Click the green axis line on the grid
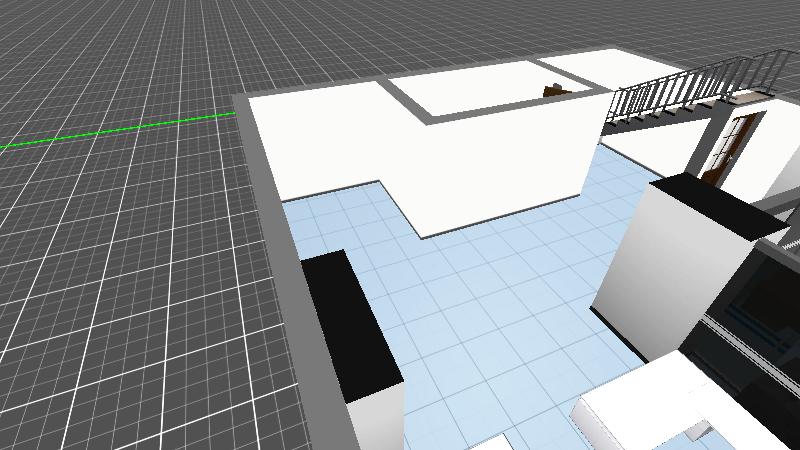The height and width of the screenshot is (450, 800). tap(120, 129)
